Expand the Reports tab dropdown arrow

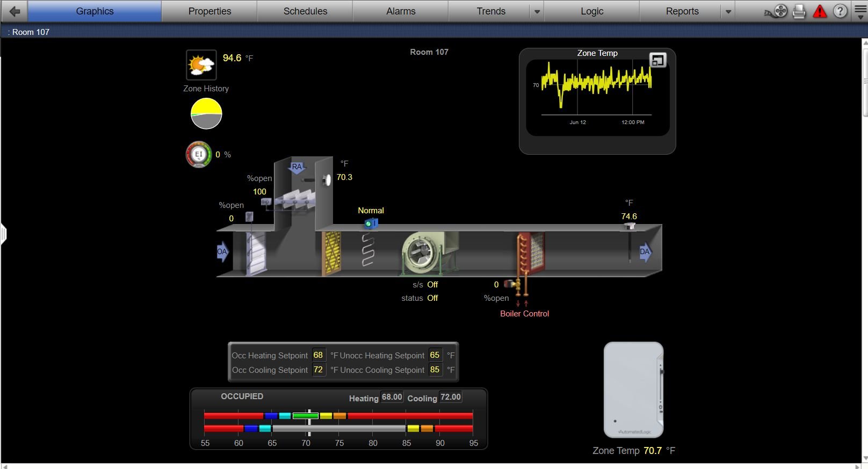point(728,11)
